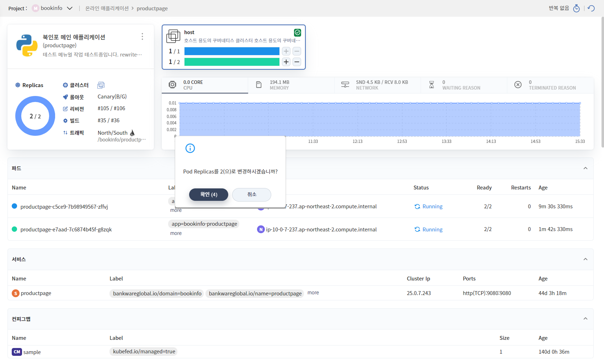Click the refresh icon in top bar
Image resolution: width=604 pixels, height=364 pixels.
point(591,8)
